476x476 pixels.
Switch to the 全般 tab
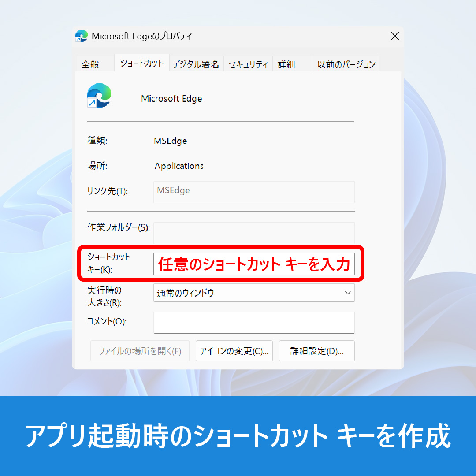[x=95, y=64]
